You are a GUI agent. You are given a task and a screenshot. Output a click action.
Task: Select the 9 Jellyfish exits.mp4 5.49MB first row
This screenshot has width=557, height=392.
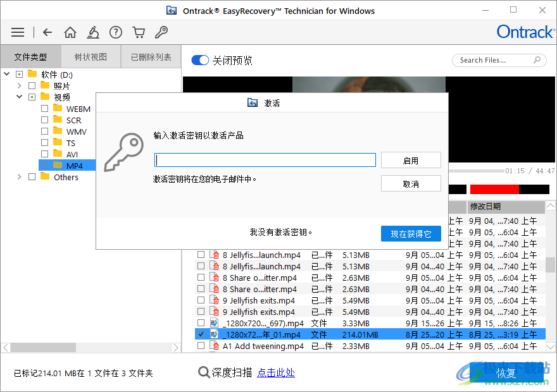tap(370, 300)
